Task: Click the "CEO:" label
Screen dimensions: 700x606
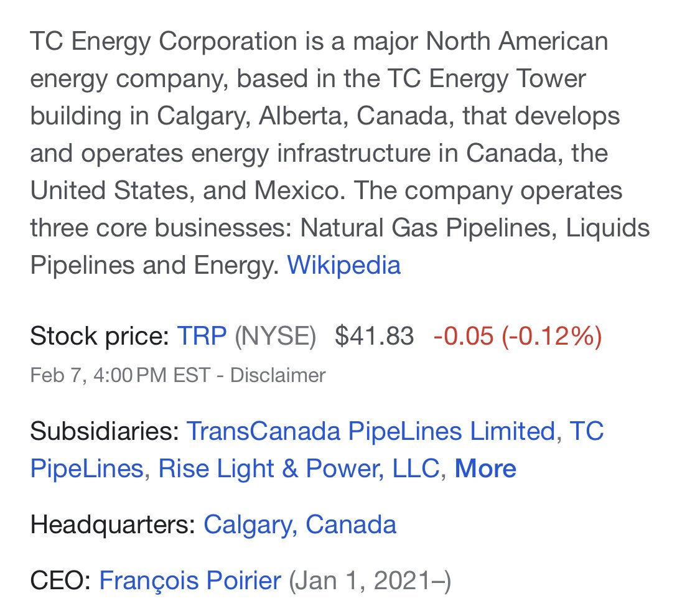Action: [x=61, y=580]
